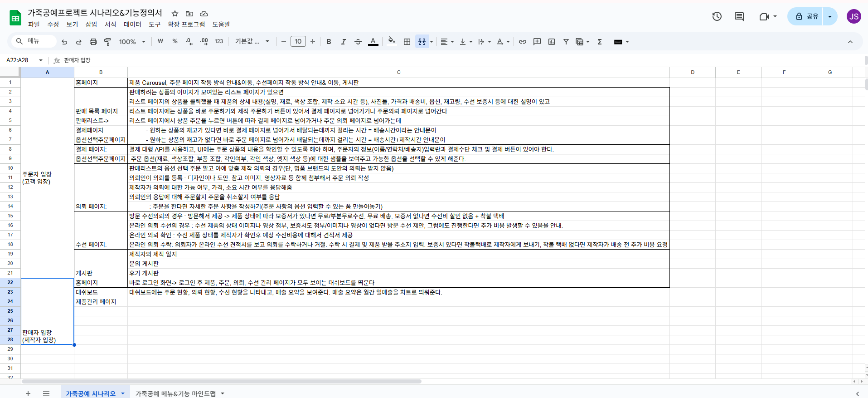Open the text rotation dropdown
This screenshot has width=868, height=398.
(503, 42)
